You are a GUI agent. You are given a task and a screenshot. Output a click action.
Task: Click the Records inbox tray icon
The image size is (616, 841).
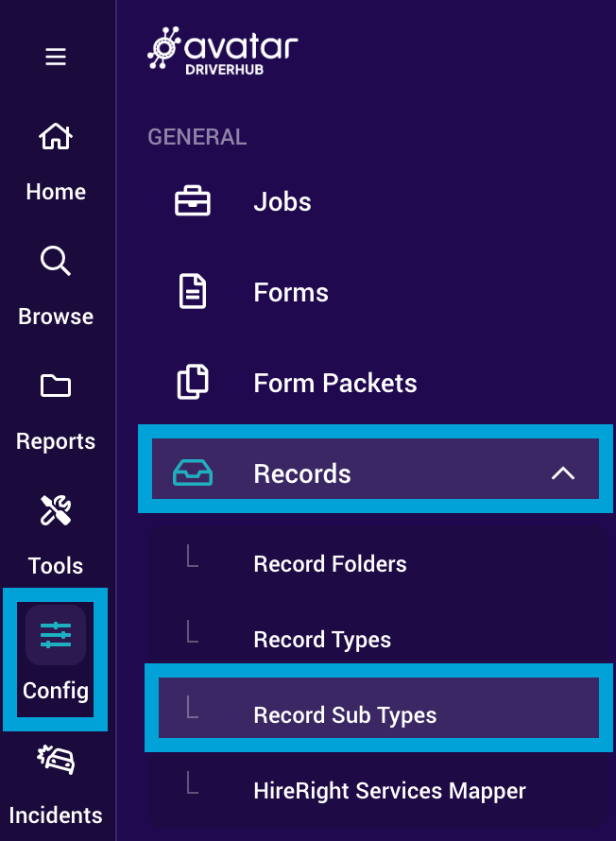193,473
